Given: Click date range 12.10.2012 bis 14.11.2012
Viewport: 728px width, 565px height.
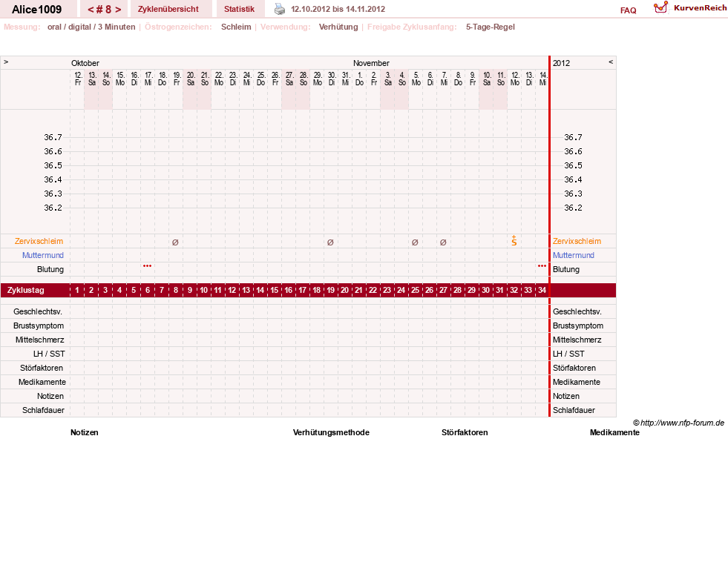Looking at the screenshot, I should pos(338,9).
